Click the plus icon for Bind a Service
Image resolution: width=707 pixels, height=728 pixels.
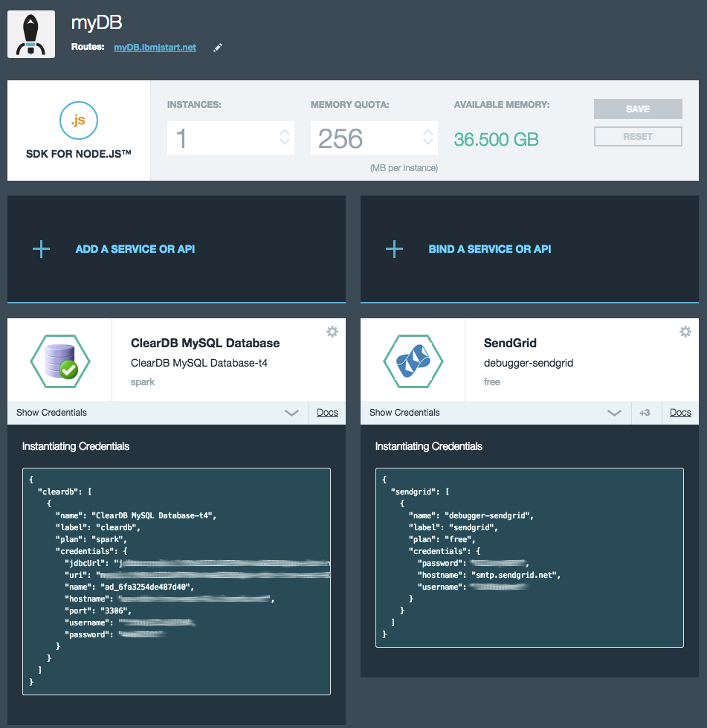394,249
